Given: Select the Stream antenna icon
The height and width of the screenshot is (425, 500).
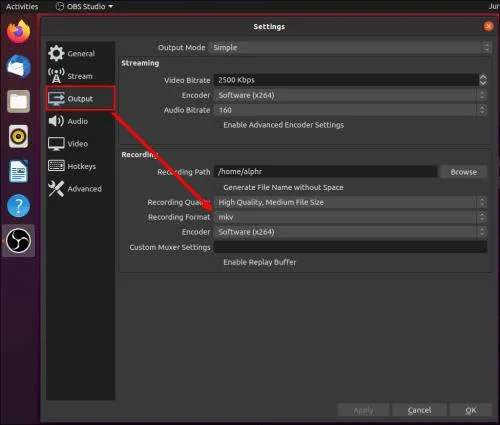Looking at the screenshot, I should [56, 76].
